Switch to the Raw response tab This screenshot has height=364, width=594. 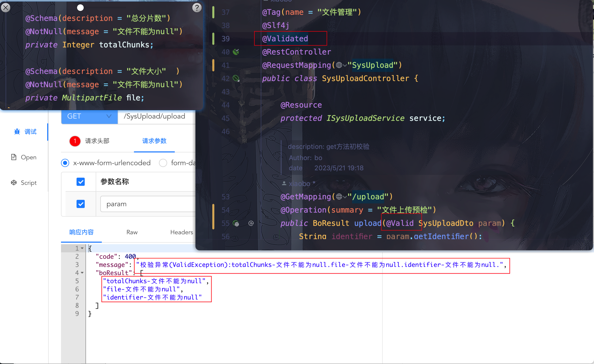pos(132,232)
